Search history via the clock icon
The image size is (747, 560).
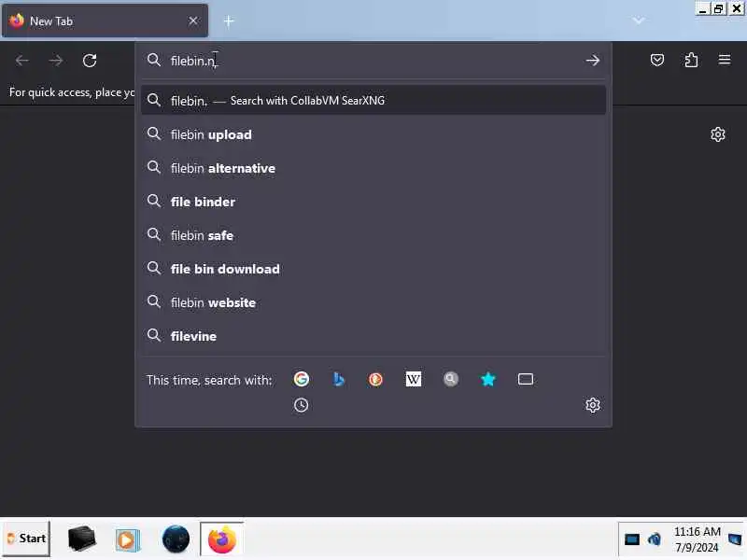(301, 405)
